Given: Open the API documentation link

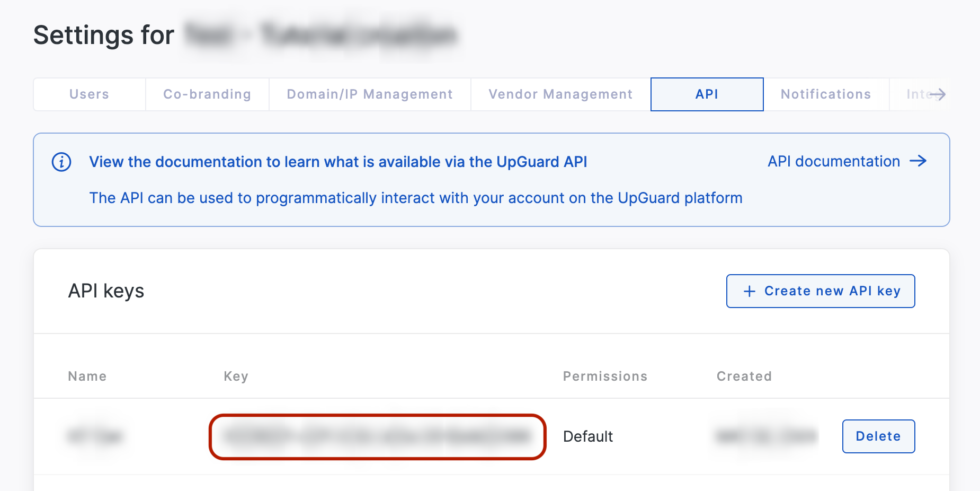Looking at the screenshot, I should [x=833, y=161].
